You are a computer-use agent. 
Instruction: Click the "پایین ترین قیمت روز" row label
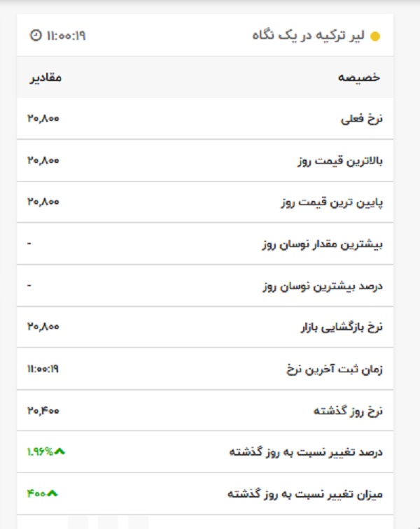click(x=332, y=202)
